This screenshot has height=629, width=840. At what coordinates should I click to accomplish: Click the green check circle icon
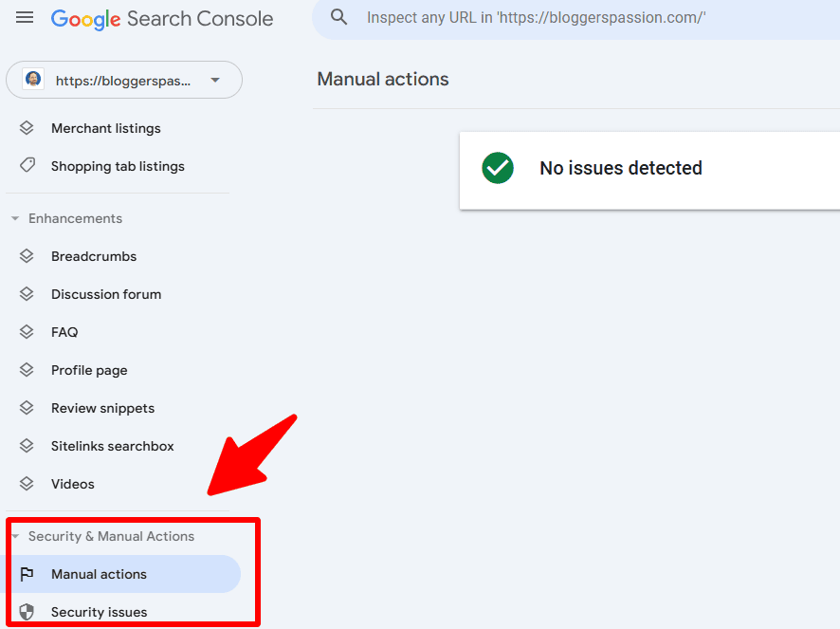pyautogui.click(x=497, y=168)
